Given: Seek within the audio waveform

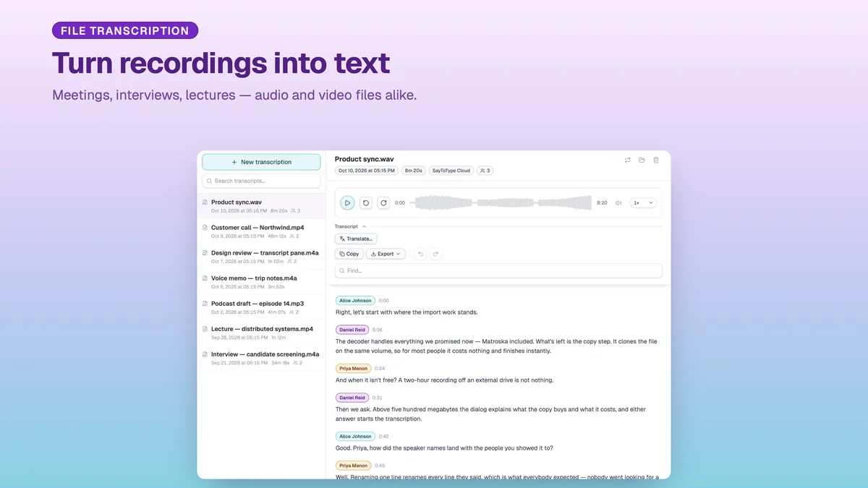Looking at the screenshot, I should click(501, 203).
